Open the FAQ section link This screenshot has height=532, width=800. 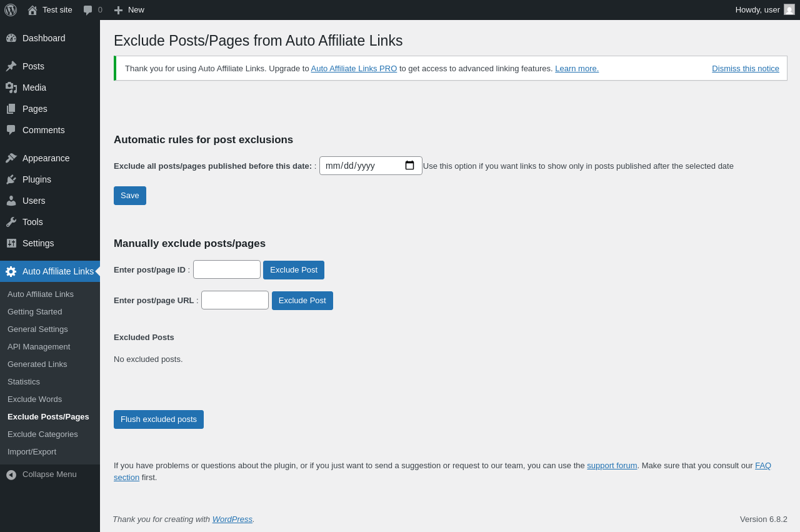pos(763,465)
